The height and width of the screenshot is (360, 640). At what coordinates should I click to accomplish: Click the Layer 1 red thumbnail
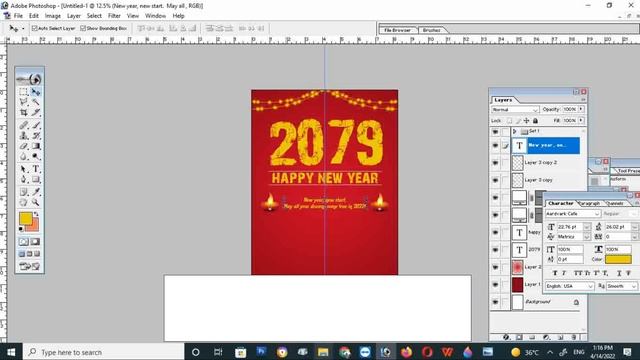[518, 284]
